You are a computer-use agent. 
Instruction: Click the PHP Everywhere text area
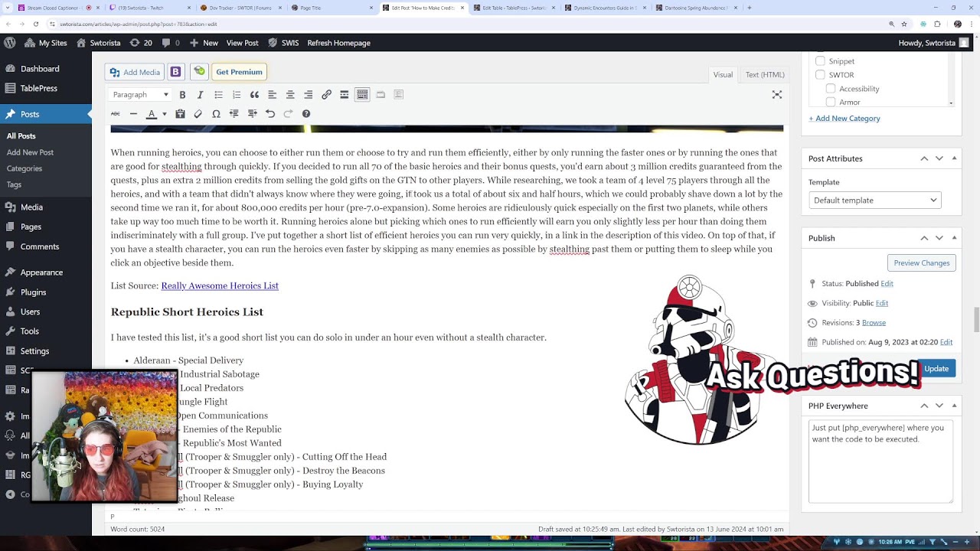coord(880,461)
